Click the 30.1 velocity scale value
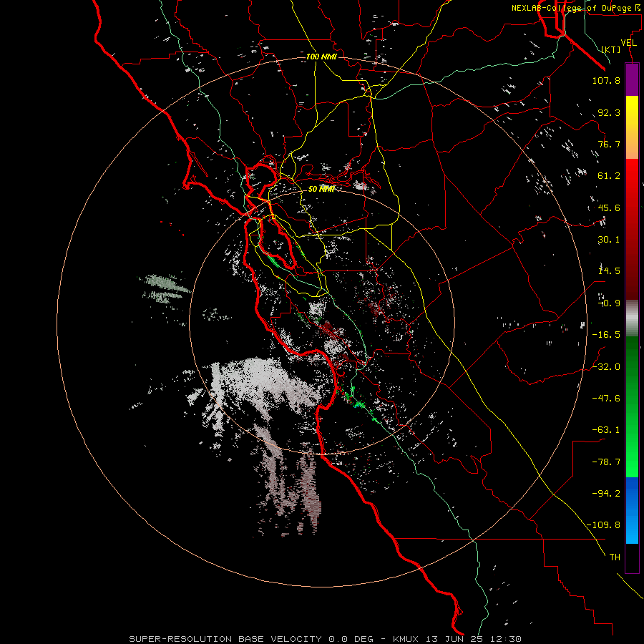The image size is (644, 644). click(609, 240)
